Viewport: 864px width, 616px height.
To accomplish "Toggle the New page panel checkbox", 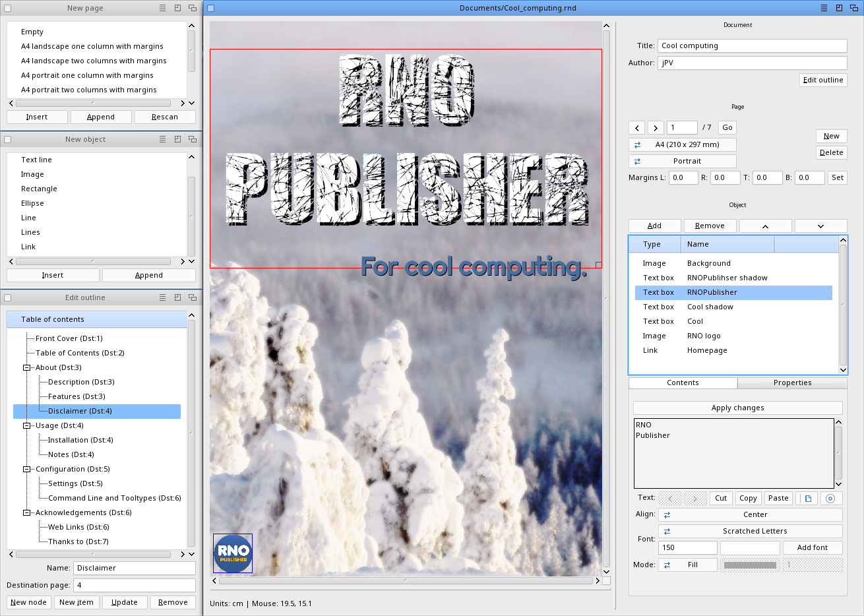I will click(8, 9).
